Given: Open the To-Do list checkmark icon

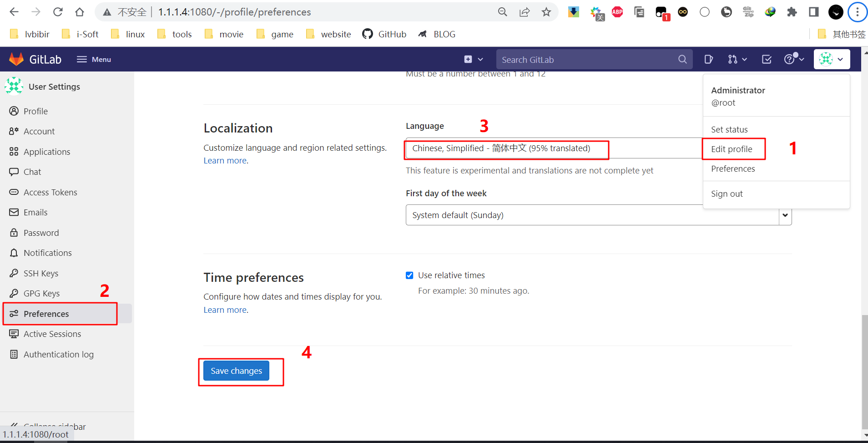Looking at the screenshot, I should (767, 59).
